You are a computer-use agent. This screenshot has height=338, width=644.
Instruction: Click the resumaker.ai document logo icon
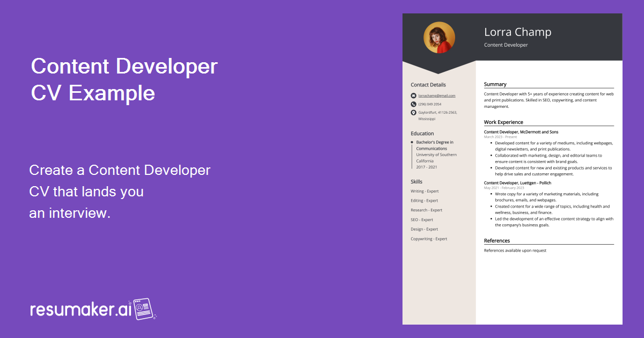[x=143, y=310]
